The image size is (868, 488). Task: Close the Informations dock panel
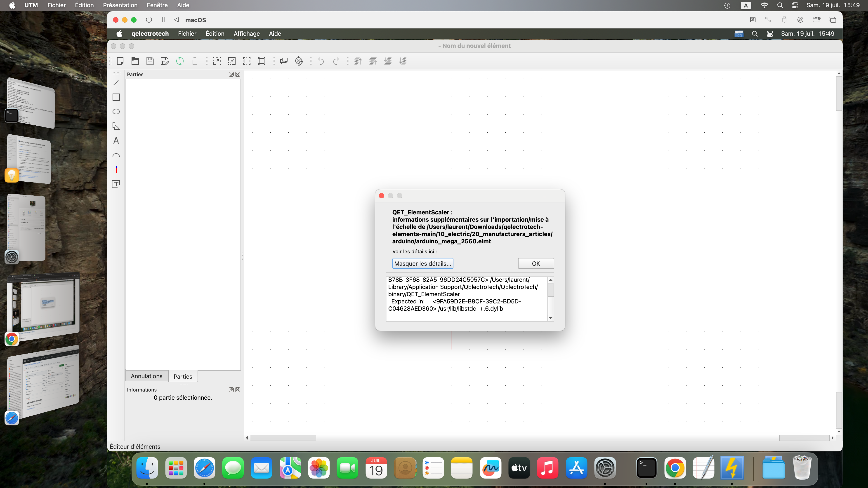click(238, 390)
